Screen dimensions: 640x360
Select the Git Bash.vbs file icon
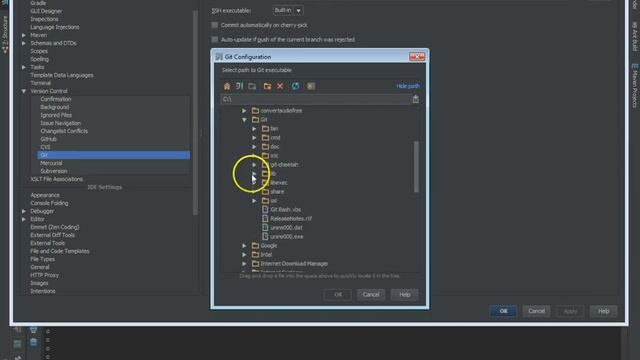[265, 209]
